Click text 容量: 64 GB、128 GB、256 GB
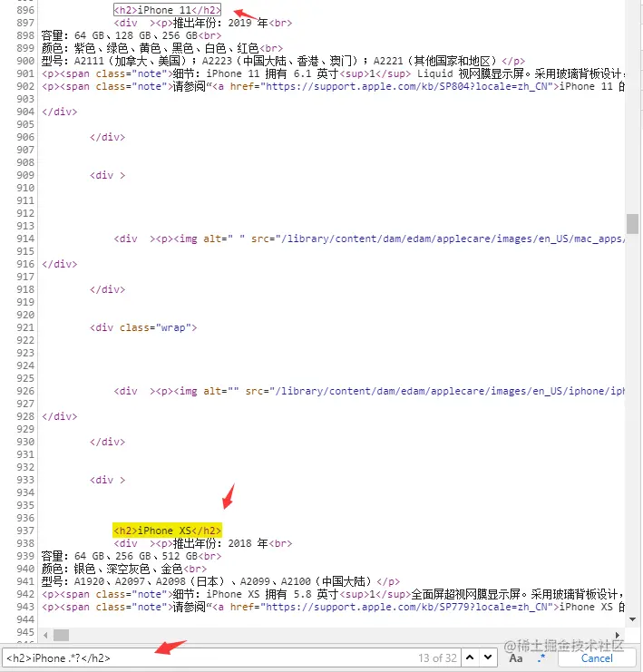This screenshot has height=672, width=643. tap(119, 35)
